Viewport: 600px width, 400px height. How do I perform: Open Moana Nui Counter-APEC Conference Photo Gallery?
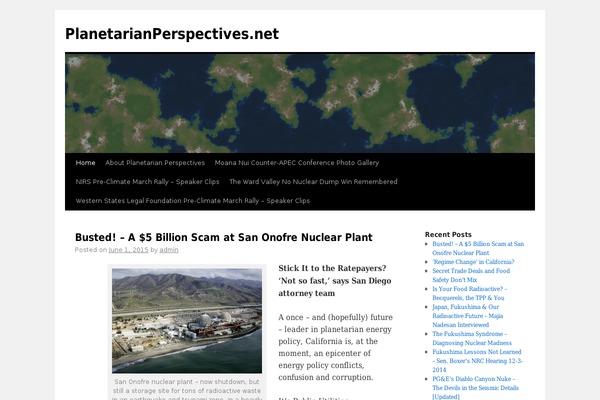[x=297, y=163]
